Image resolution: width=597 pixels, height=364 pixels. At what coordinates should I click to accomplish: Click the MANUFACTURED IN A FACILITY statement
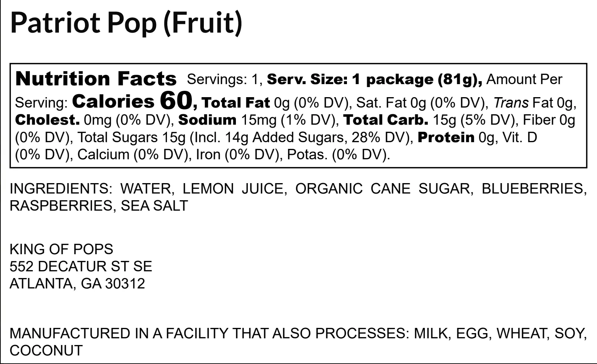[298, 342]
